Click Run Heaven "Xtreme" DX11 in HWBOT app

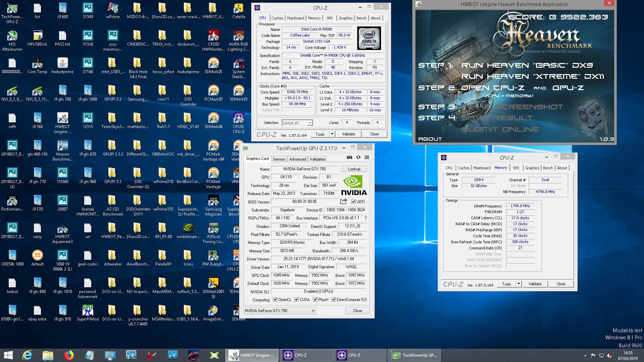point(533,76)
